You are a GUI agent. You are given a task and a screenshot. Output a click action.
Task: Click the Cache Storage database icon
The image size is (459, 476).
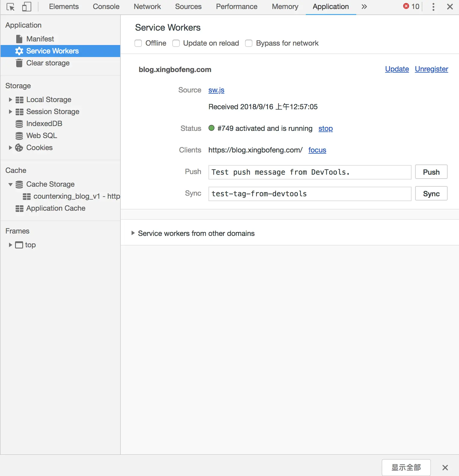(19, 184)
